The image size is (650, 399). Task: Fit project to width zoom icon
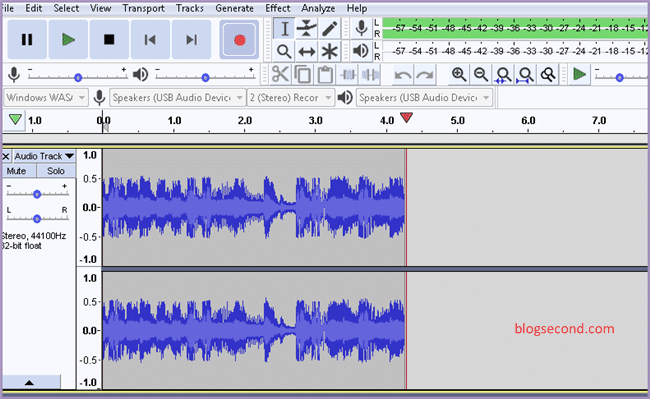tap(526, 75)
